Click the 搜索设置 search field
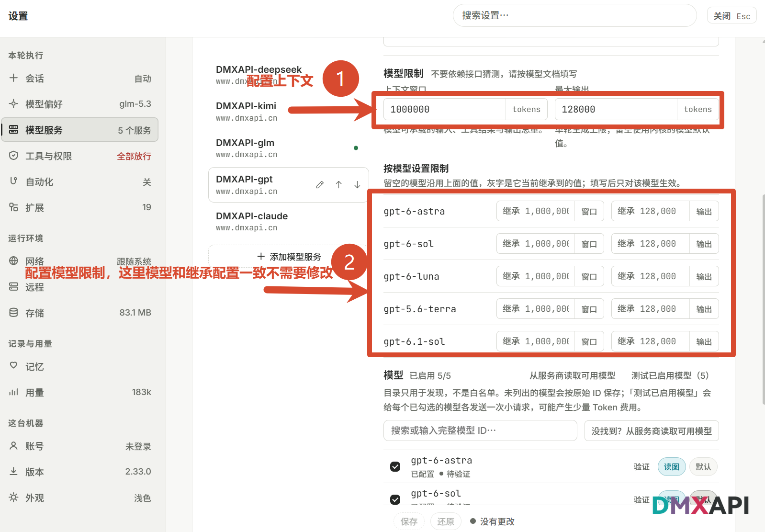Viewport: 765px width, 532px height. [x=574, y=15]
